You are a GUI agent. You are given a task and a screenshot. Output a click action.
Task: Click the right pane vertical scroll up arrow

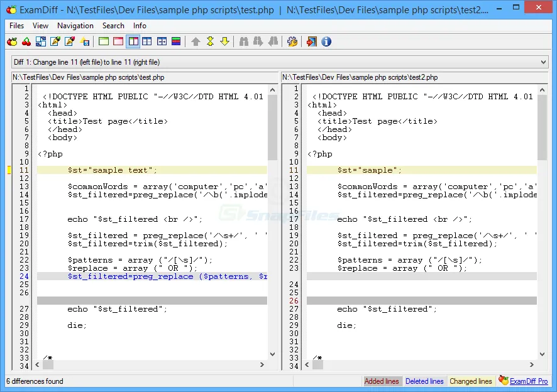pos(542,90)
